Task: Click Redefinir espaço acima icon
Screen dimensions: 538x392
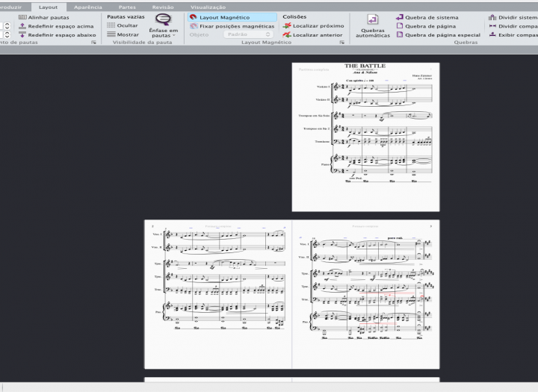Action: (22, 25)
